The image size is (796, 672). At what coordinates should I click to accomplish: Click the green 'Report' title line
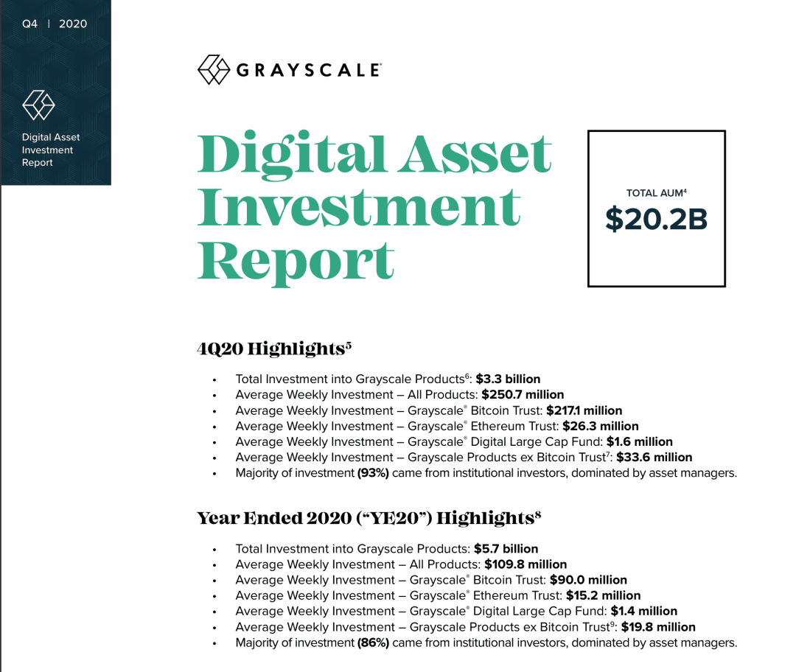tap(296, 263)
